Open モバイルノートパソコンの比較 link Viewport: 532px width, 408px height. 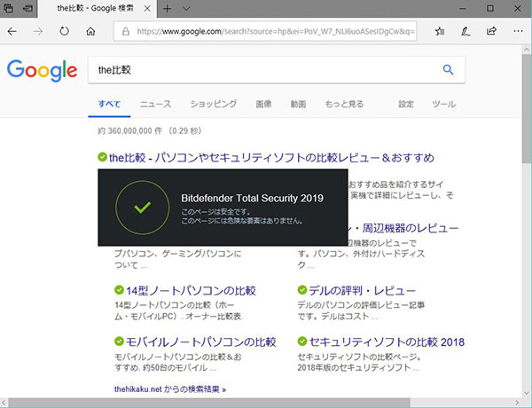pyautogui.click(x=201, y=341)
